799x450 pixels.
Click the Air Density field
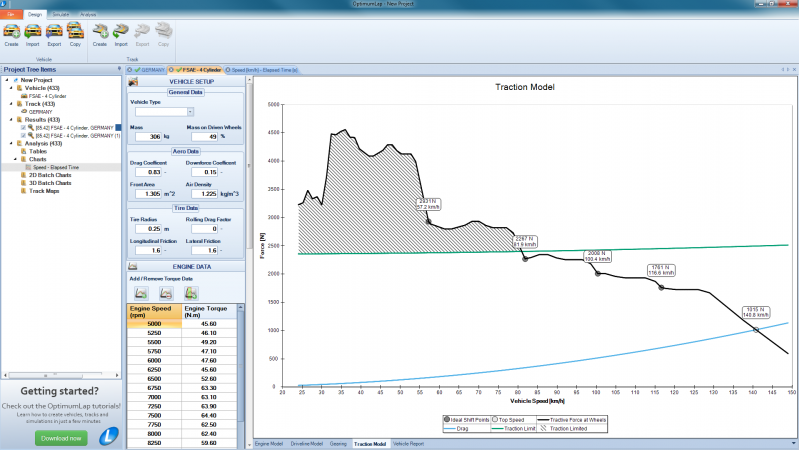click(x=204, y=194)
